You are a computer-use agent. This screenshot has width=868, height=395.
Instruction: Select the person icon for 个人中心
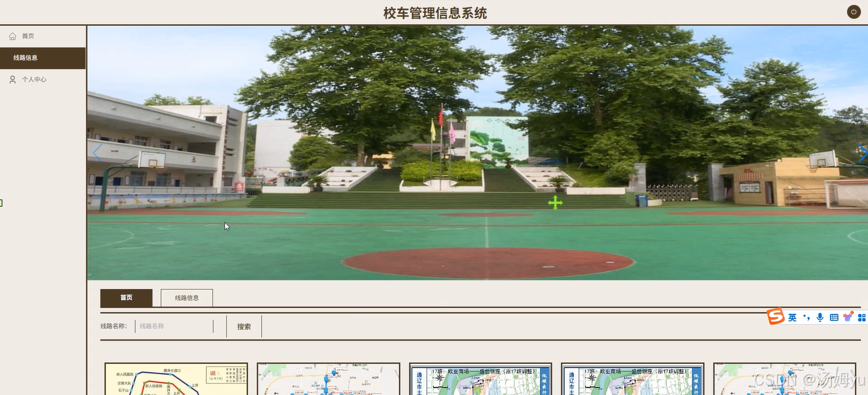[x=12, y=79]
